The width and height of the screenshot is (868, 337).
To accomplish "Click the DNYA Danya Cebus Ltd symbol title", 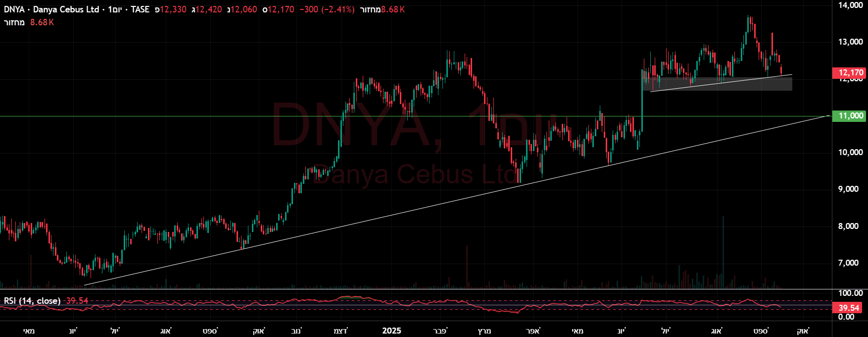I will point(51,9).
